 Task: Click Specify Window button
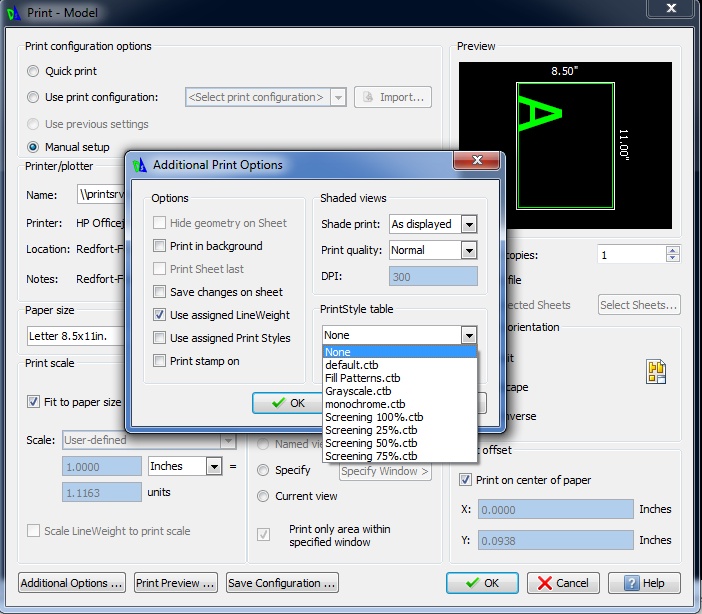pos(385,471)
